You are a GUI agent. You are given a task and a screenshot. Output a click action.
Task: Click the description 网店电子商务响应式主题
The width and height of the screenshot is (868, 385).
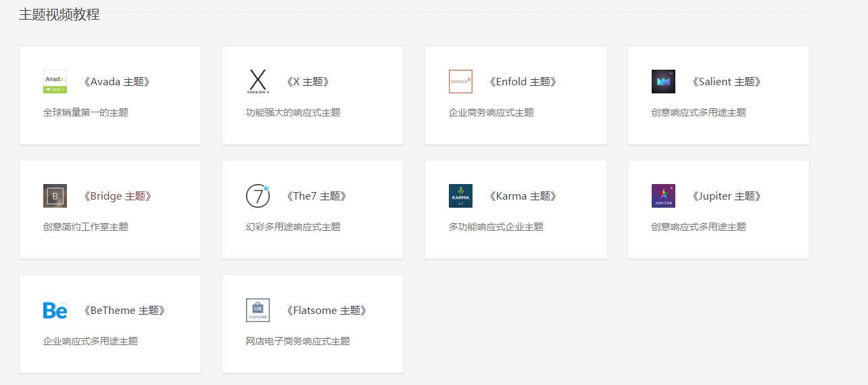pos(298,341)
